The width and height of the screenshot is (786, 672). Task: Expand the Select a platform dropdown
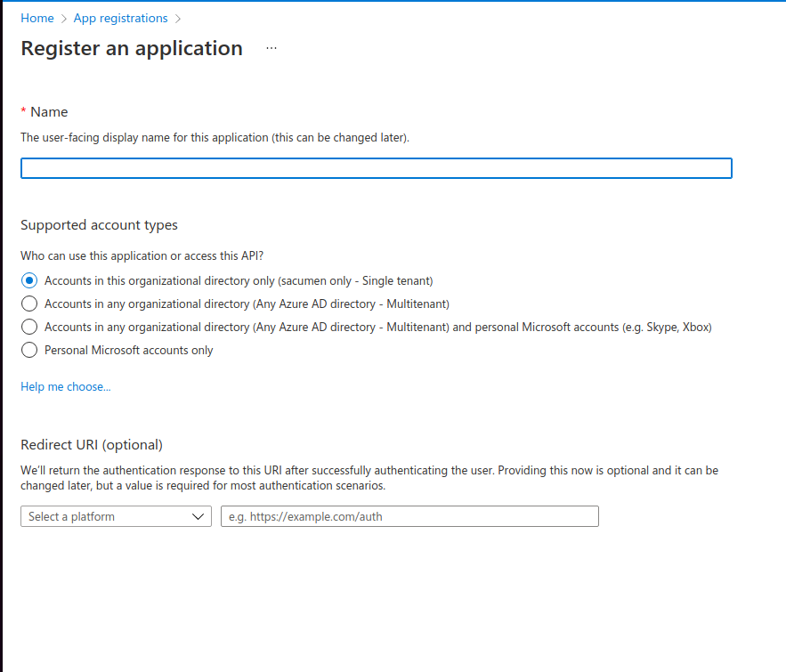[116, 516]
